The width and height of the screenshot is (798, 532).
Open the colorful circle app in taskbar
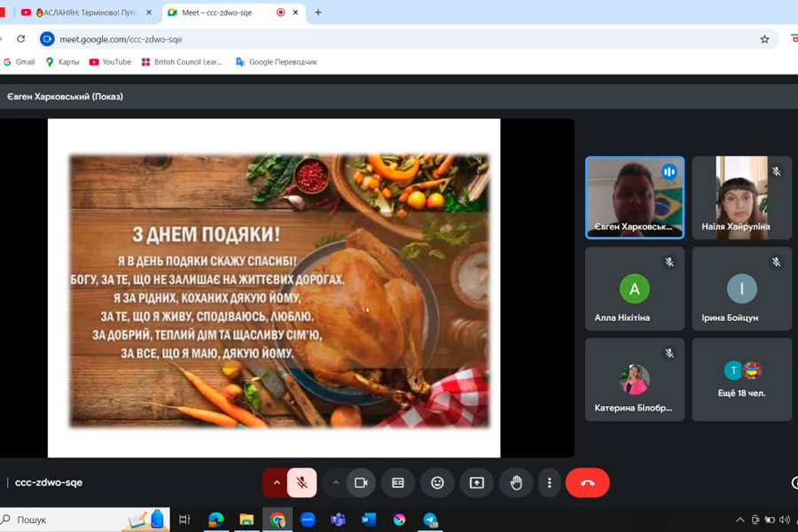(x=400, y=520)
